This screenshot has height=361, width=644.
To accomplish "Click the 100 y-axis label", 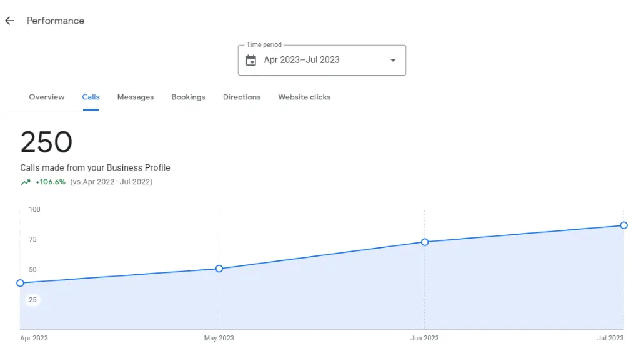I will [34, 209].
